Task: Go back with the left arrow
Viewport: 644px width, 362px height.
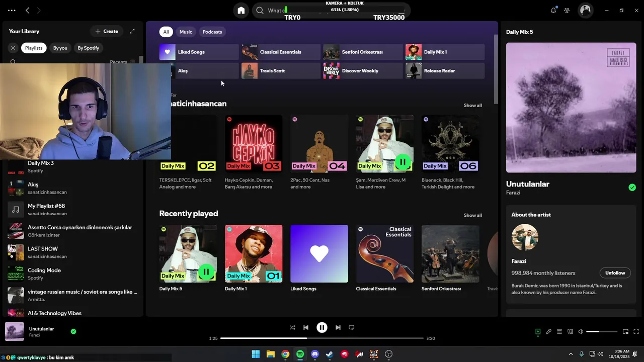Action: pyautogui.click(x=28, y=10)
